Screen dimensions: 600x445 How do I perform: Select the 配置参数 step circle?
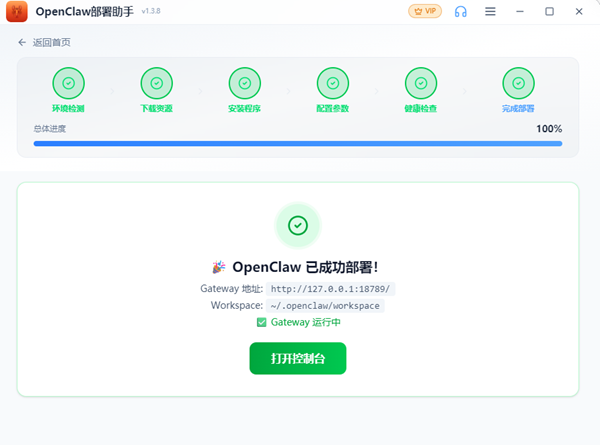point(333,83)
